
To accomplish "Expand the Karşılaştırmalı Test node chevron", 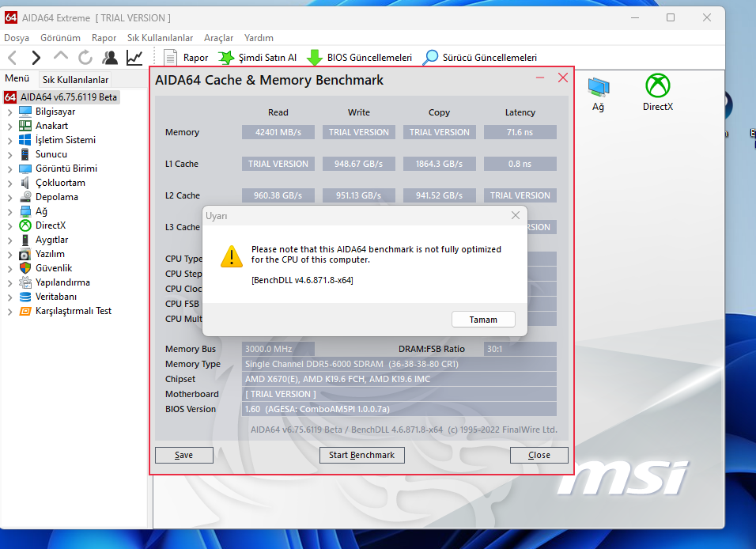I will [9, 312].
